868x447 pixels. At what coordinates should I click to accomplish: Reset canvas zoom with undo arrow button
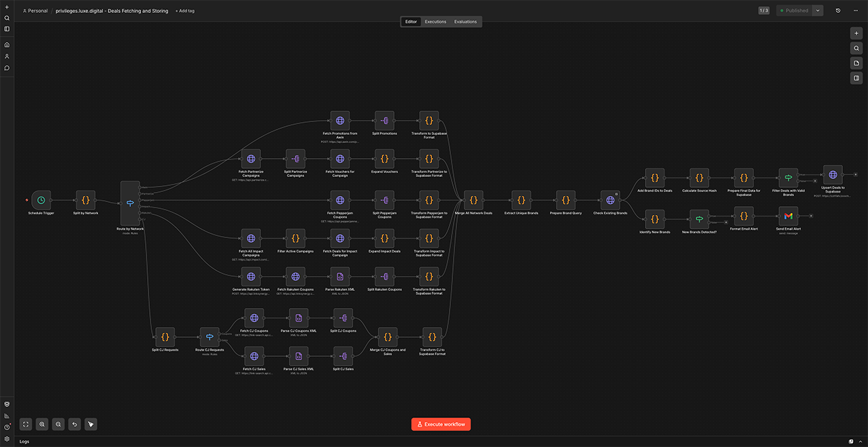75,424
